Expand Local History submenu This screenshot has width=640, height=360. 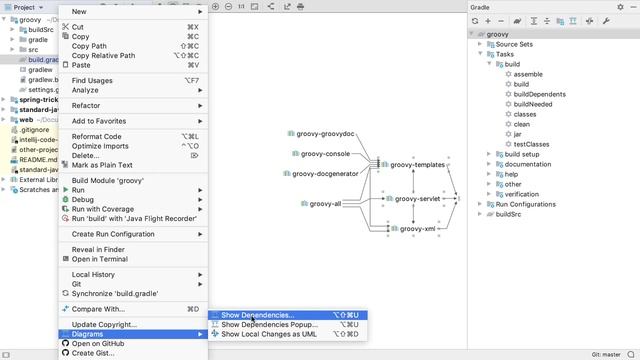click(133, 275)
